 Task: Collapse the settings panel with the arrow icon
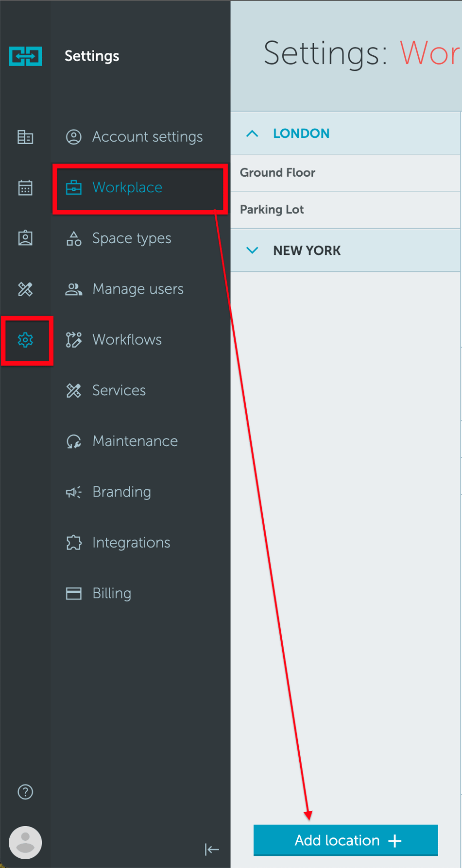(x=212, y=850)
